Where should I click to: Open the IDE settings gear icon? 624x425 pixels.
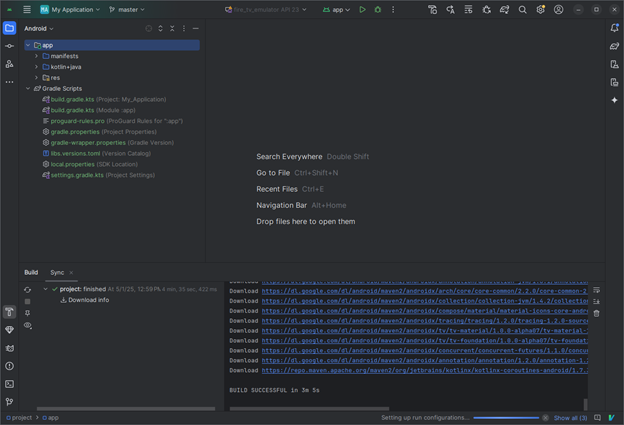coord(540,10)
